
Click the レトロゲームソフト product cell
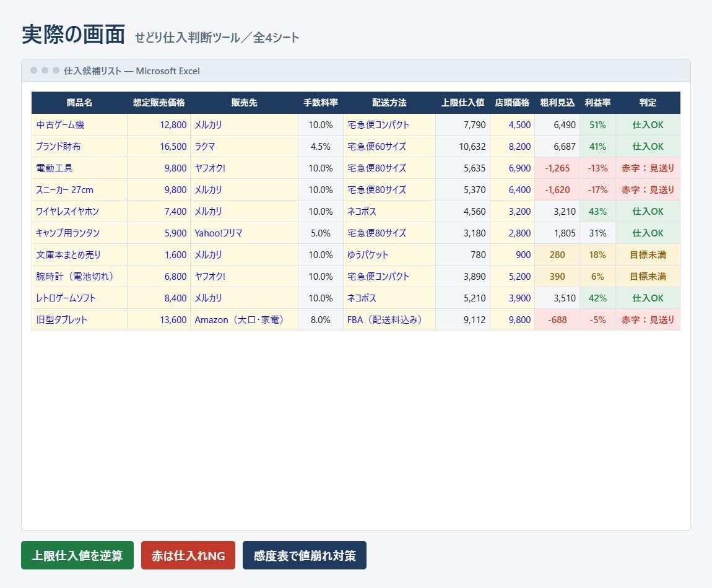coord(79,298)
